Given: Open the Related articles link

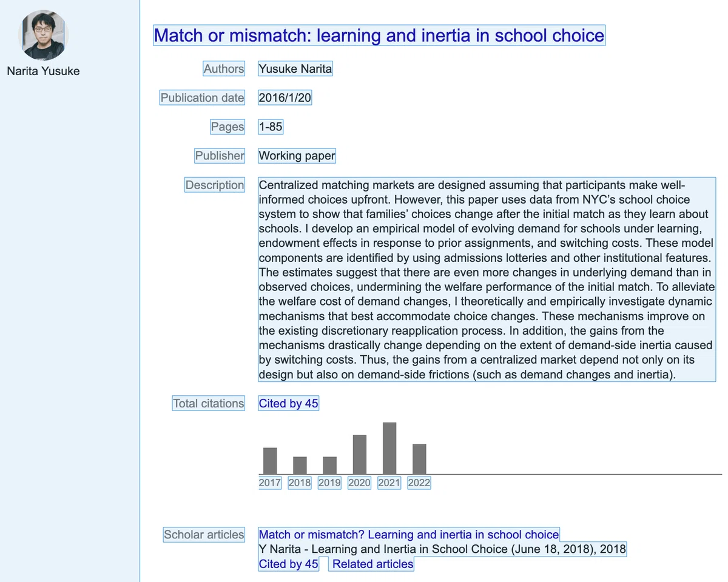Looking at the screenshot, I should click(372, 564).
